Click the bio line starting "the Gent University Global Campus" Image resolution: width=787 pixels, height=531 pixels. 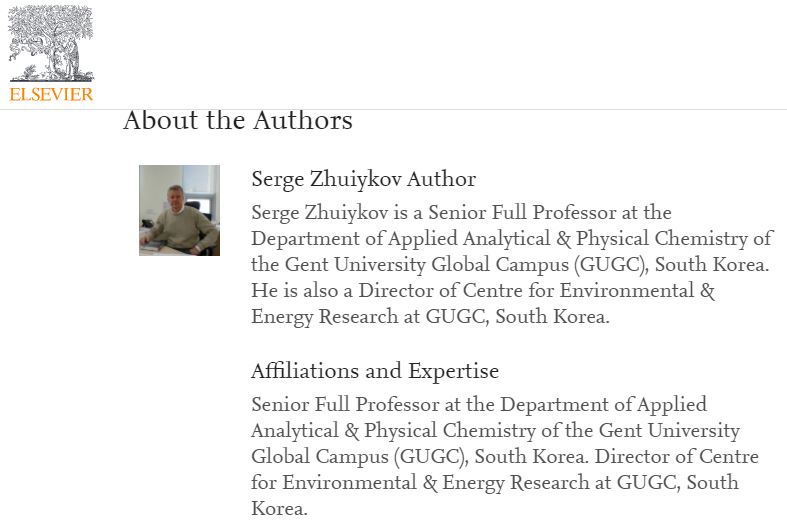[509, 265]
